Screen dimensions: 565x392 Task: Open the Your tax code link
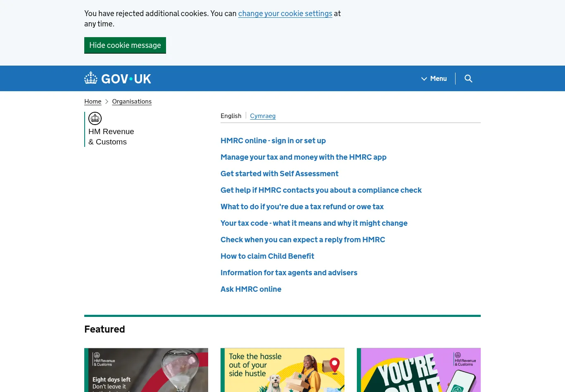click(x=314, y=223)
